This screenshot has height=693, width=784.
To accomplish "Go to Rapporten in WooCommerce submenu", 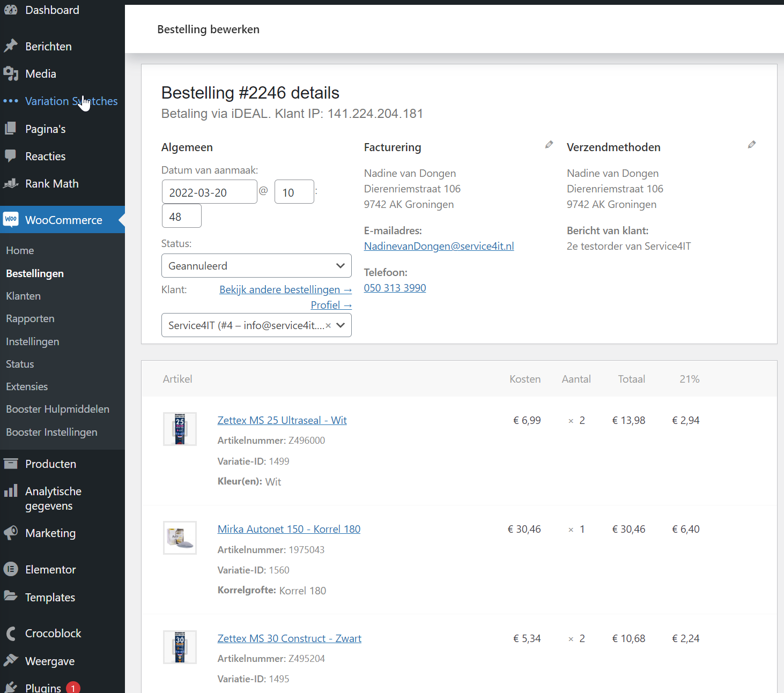I will (x=30, y=318).
